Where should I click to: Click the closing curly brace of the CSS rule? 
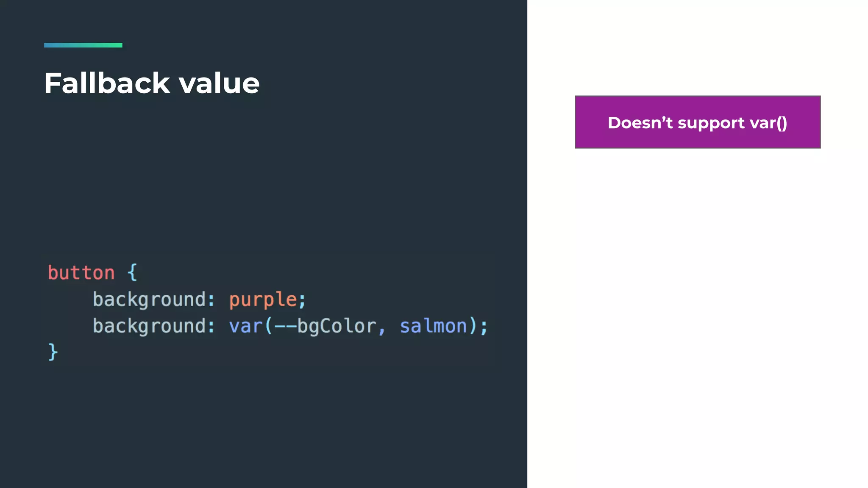(53, 352)
